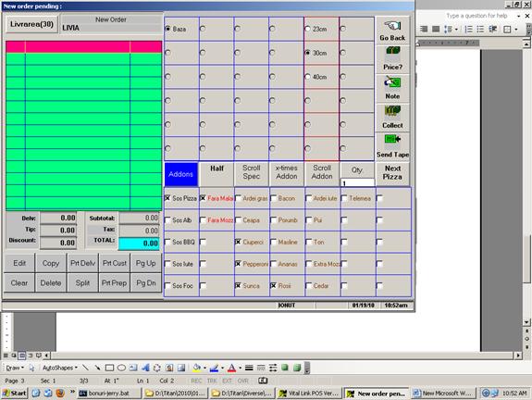Expand the Borders dropdown arrow in Word
This screenshot has width=532, height=400.
click(x=516, y=30)
